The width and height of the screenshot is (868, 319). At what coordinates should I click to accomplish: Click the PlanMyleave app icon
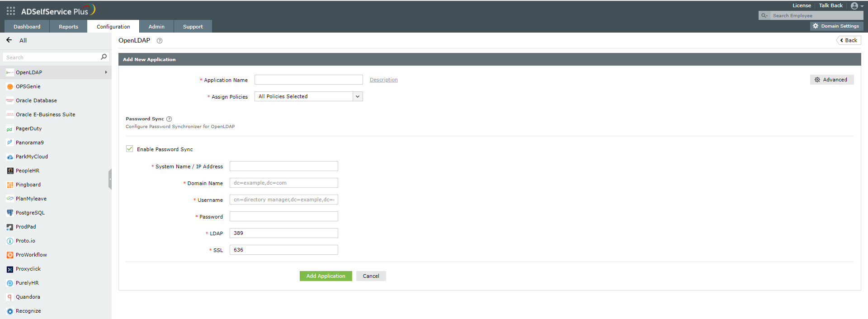pos(10,199)
